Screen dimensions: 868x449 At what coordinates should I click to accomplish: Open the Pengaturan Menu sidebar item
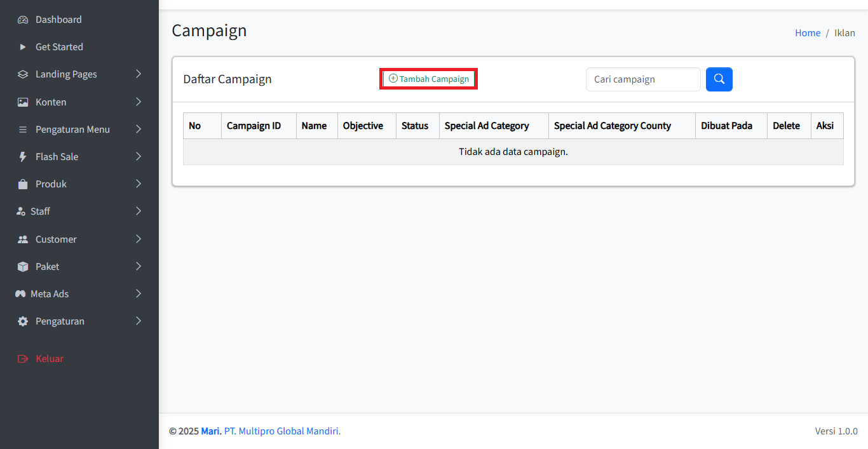coord(72,130)
